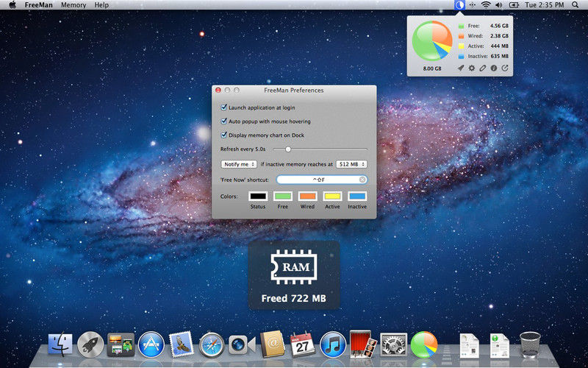Launch iTunes from the Dock
This screenshot has height=368, width=588.
click(x=333, y=344)
